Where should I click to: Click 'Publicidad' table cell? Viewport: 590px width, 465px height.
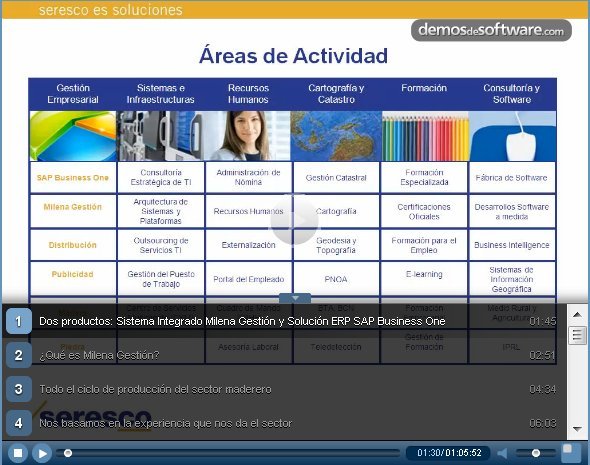point(73,279)
